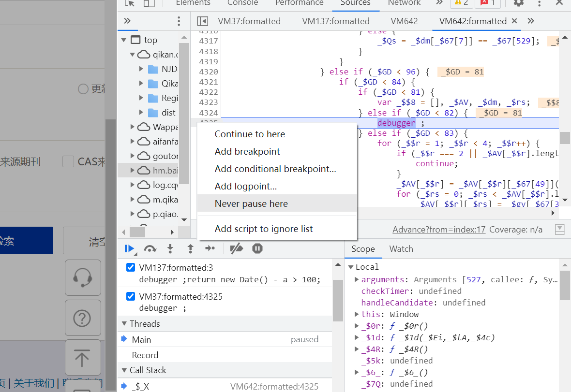This screenshot has height=392, width=571.
Task: Select the radio button beside 更新
Action: (83, 89)
